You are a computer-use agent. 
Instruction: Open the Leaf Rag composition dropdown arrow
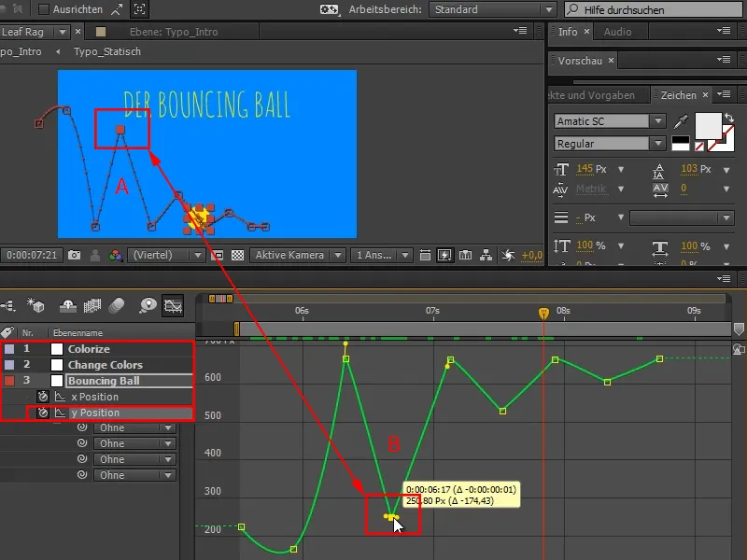[63, 33]
